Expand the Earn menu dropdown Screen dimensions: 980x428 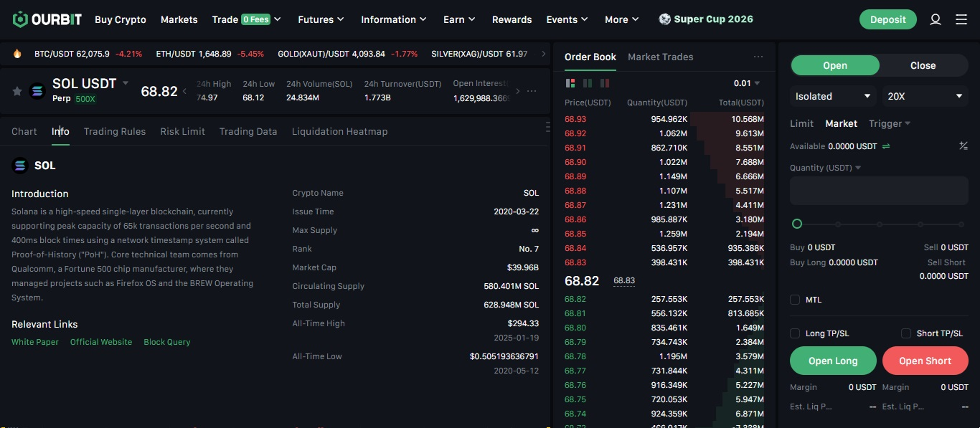(x=459, y=19)
